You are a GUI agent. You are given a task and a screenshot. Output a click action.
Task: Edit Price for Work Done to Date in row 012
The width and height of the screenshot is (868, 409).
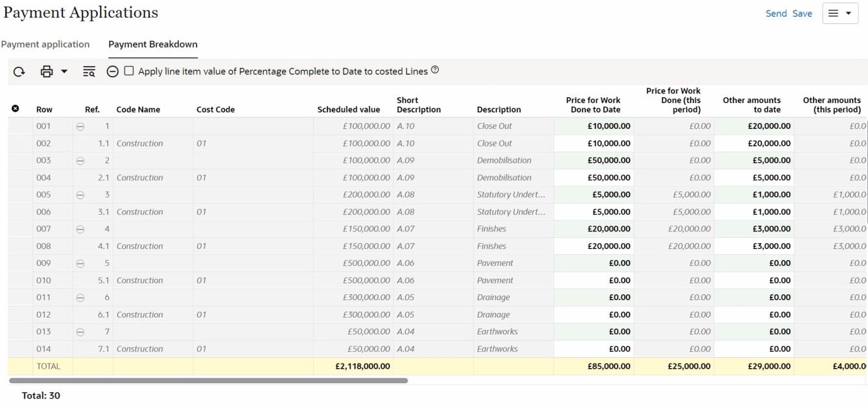click(594, 315)
